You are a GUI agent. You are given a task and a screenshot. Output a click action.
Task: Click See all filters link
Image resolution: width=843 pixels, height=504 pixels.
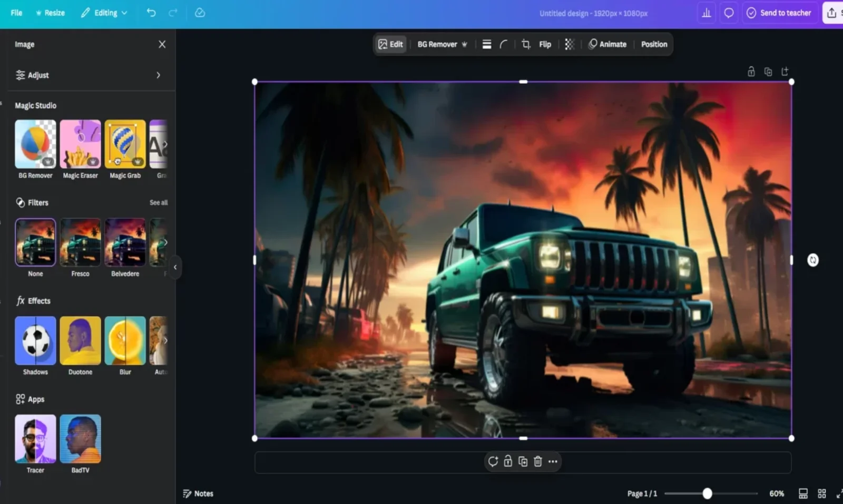(158, 202)
